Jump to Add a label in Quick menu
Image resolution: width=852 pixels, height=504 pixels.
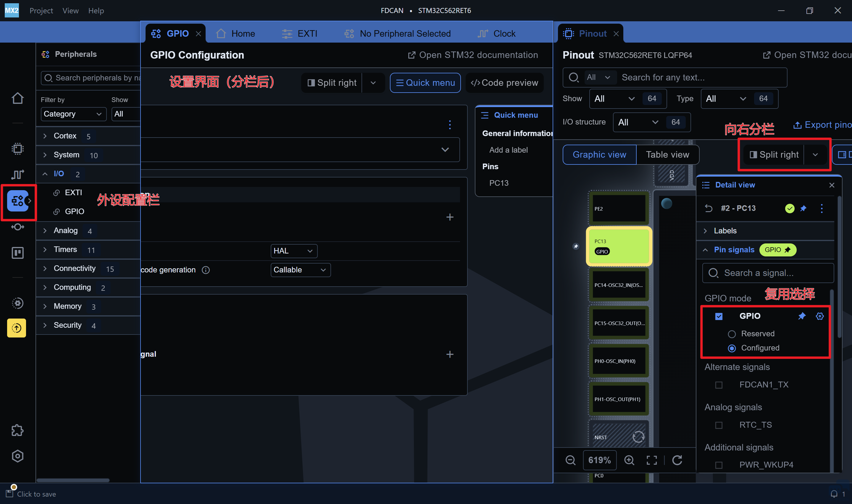(508, 150)
